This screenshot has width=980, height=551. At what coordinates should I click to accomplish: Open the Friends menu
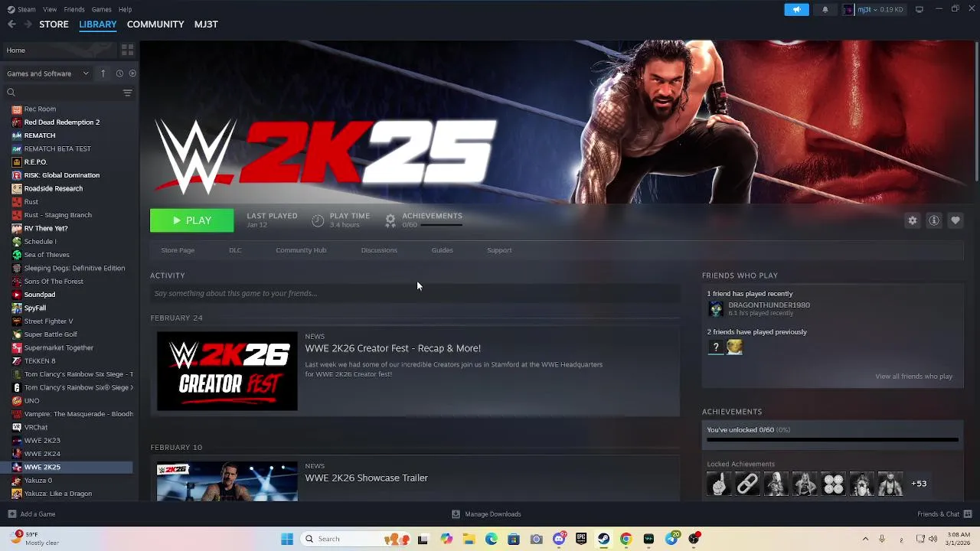tap(74, 9)
